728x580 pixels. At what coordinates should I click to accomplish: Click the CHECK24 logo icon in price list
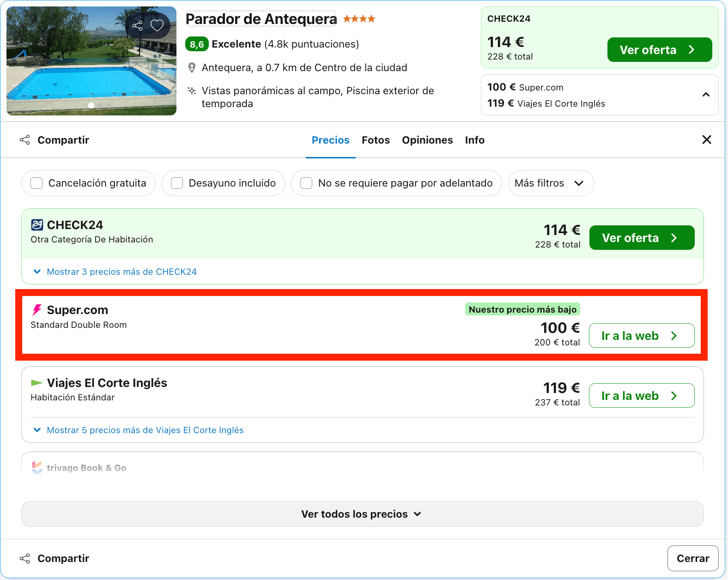point(37,225)
